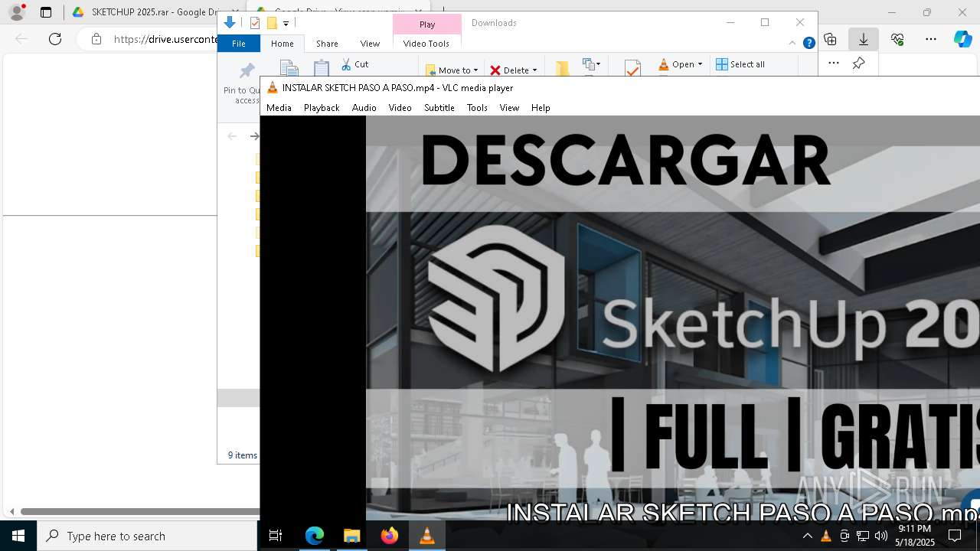The width and height of the screenshot is (980, 551).
Task: Click the Paste clipboard icon
Action: [322, 69]
